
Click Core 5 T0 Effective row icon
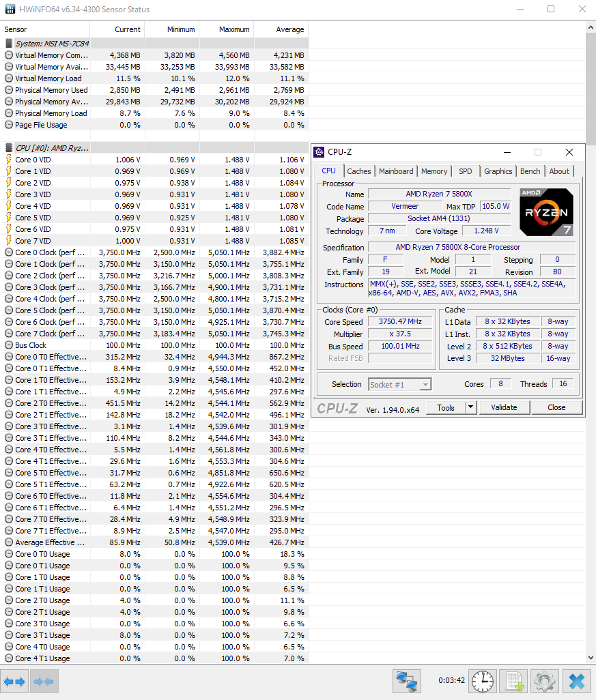point(8,473)
